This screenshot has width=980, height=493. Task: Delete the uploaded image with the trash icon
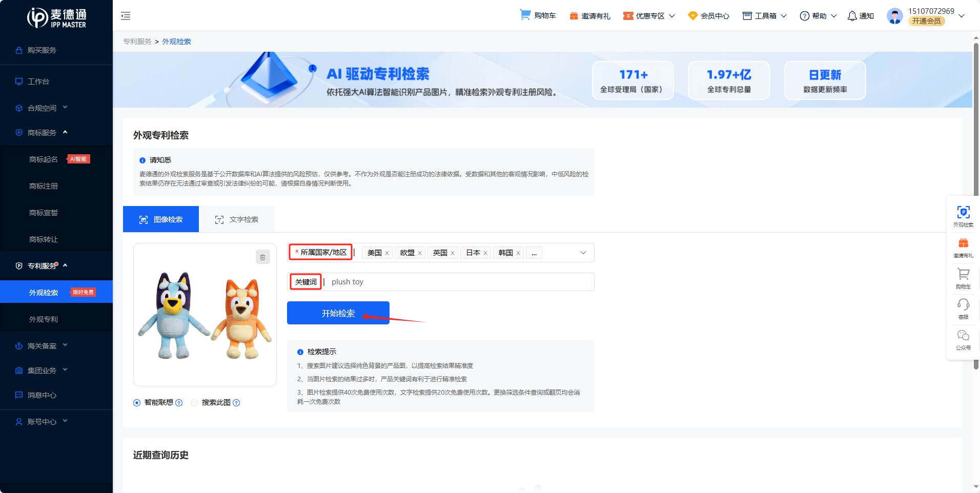[262, 257]
